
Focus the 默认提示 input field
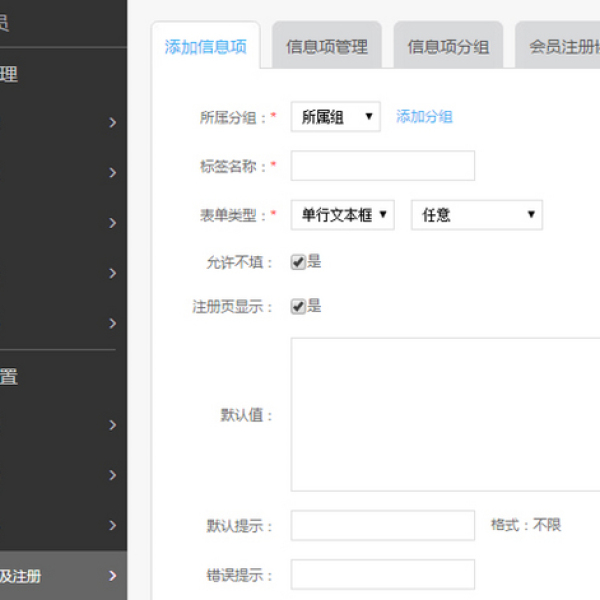[382, 525]
